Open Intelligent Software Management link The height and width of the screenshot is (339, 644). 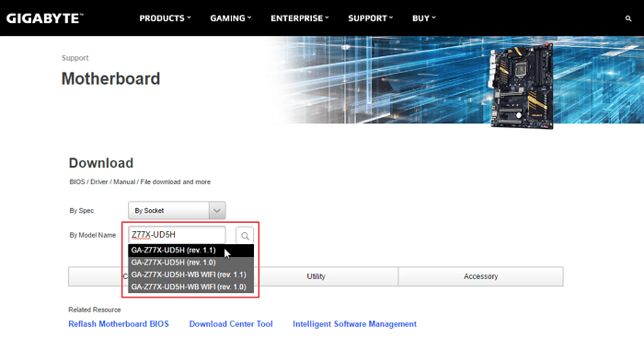355,324
